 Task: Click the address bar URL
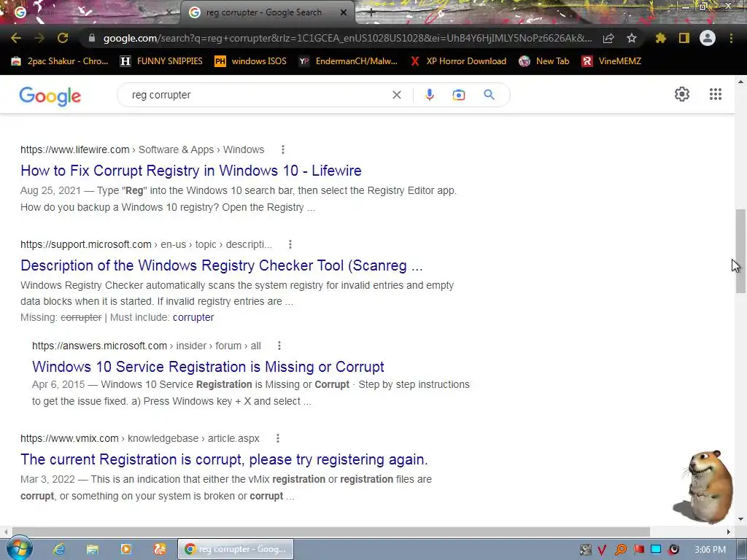click(x=348, y=38)
